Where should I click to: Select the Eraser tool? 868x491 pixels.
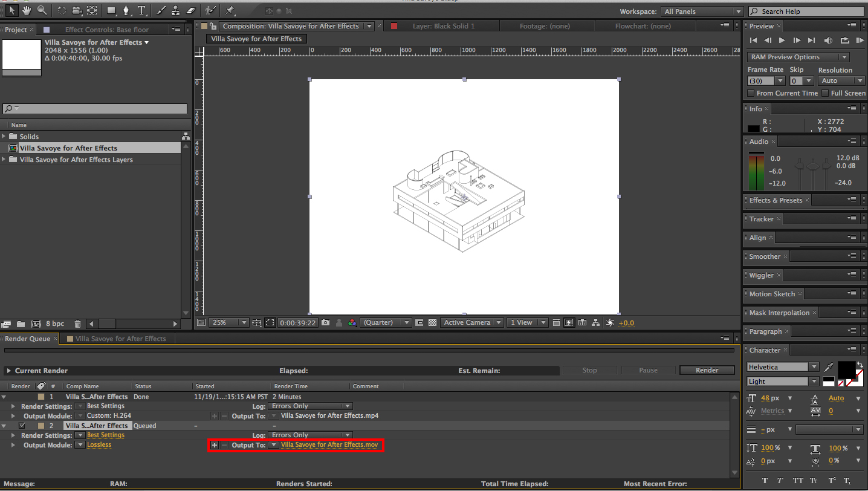191,10
